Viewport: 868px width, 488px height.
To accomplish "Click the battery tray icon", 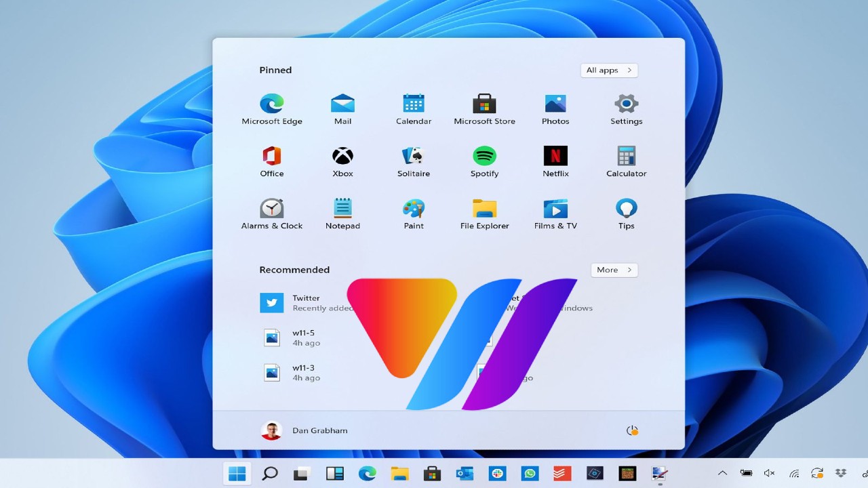I will pos(746,473).
